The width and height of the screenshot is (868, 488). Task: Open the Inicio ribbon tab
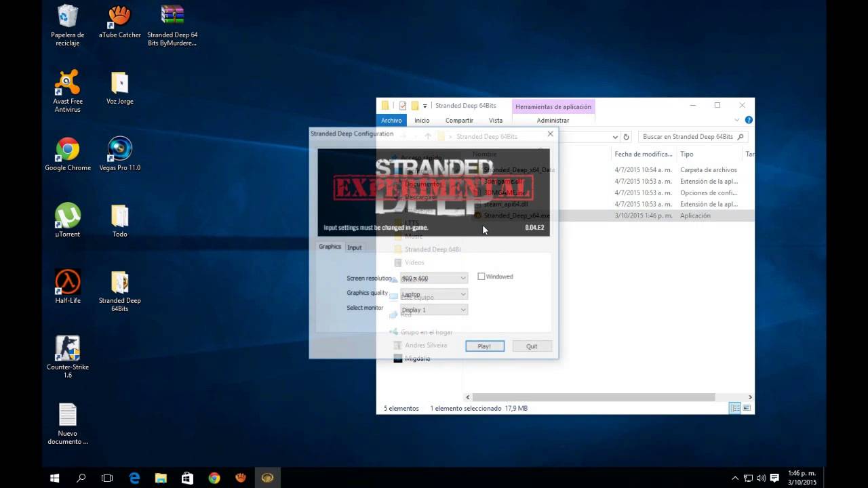[x=422, y=120]
